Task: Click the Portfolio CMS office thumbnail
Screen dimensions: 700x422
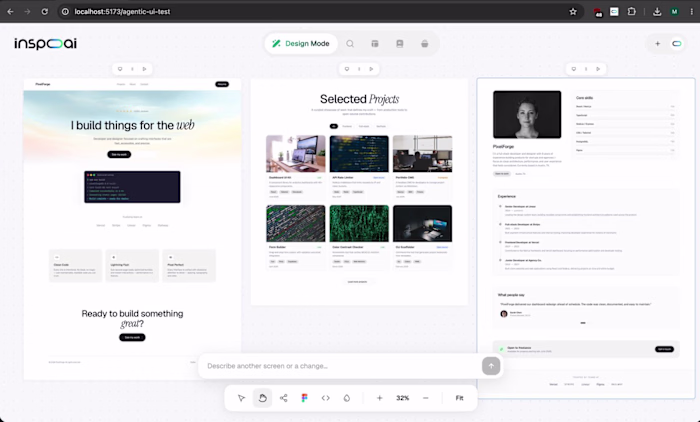Action: [x=422, y=154]
